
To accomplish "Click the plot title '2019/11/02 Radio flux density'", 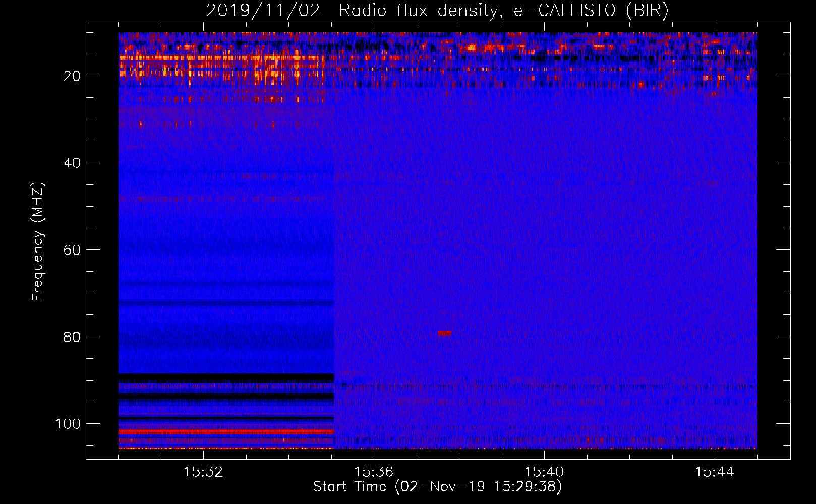I will 437,11.
